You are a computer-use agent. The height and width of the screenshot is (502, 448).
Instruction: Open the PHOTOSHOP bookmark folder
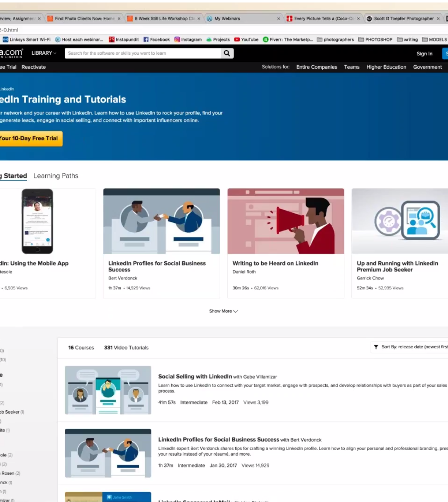coord(375,40)
